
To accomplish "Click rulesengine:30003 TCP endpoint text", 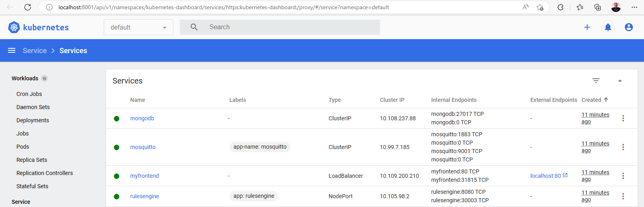I will coord(460,200).
